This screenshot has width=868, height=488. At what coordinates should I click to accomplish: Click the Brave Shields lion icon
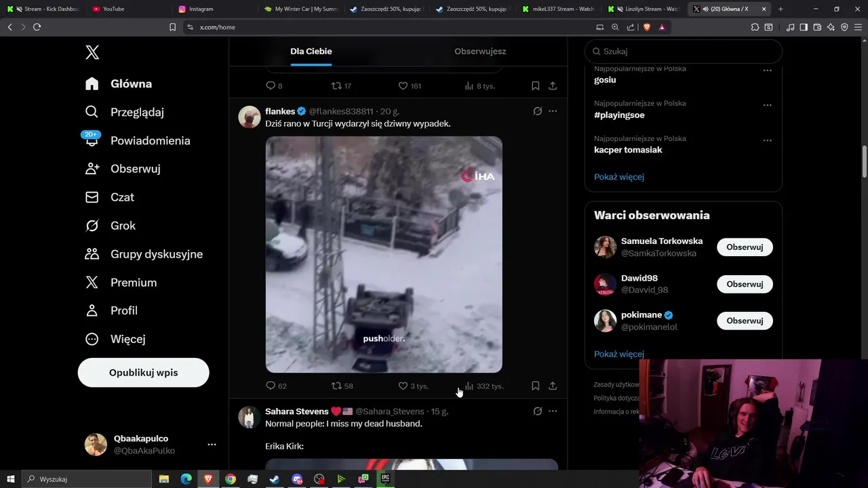click(647, 27)
